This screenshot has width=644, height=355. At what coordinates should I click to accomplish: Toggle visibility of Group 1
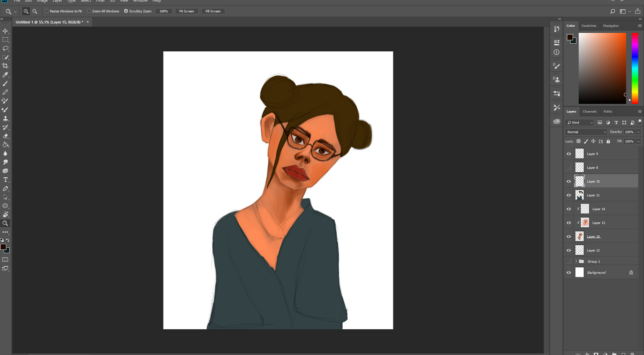569,261
